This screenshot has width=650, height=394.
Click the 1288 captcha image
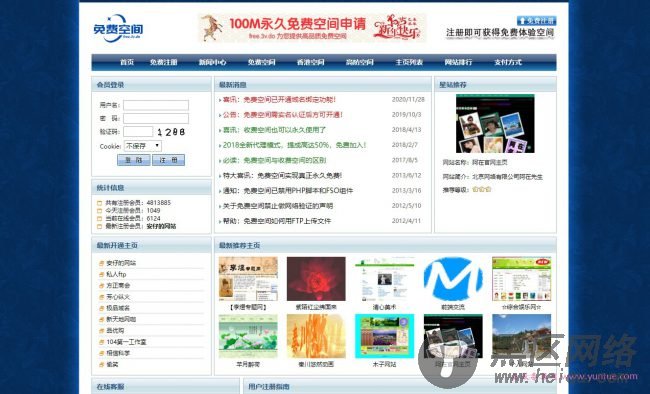[x=171, y=132]
